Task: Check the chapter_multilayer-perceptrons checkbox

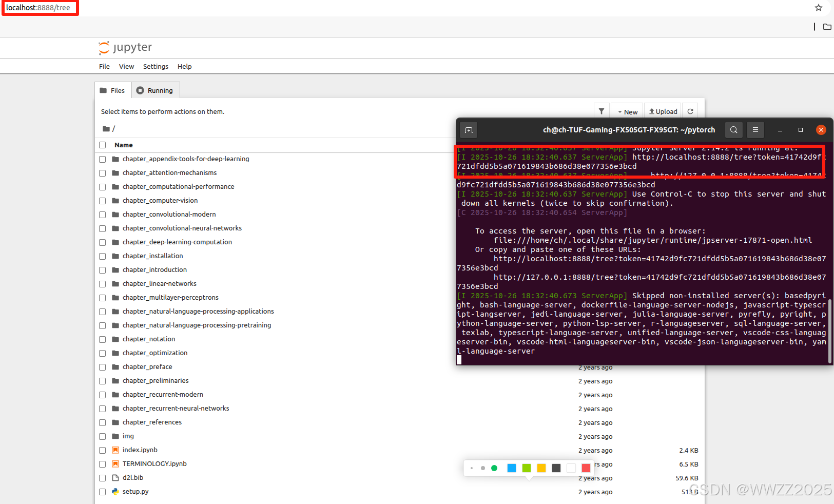Action: click(102, 298)
